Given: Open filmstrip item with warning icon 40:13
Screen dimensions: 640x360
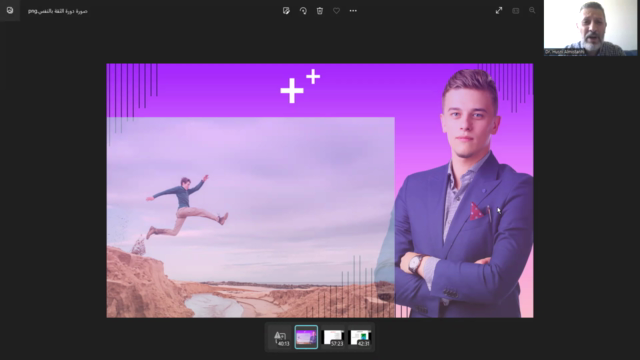Looking at the screenshot, I should (280, 338).
